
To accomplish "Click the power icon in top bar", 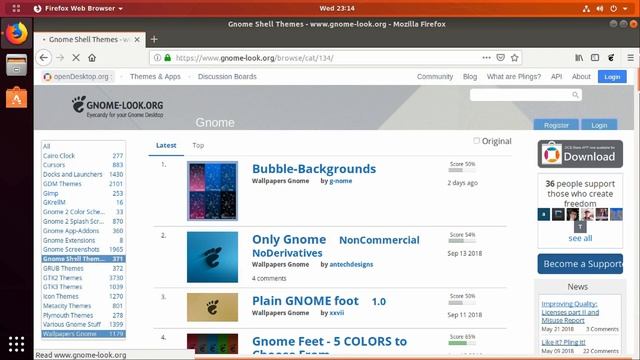I will 613,9.
